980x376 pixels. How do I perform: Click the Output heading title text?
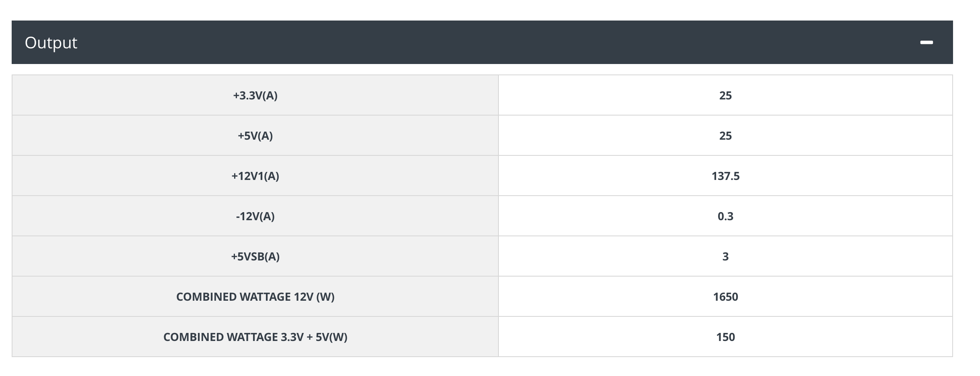(x=51, y=43)
